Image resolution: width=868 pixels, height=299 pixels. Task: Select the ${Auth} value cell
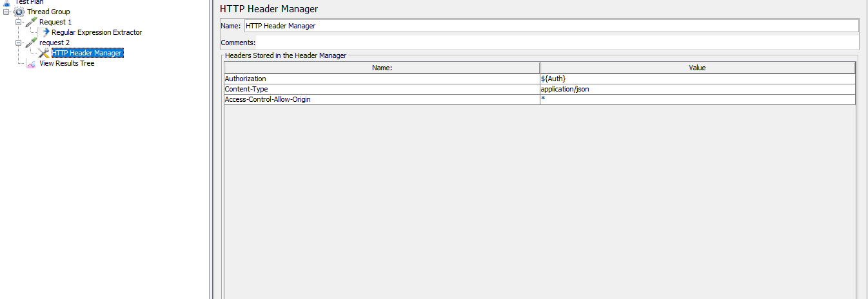(x=697, y=79)
